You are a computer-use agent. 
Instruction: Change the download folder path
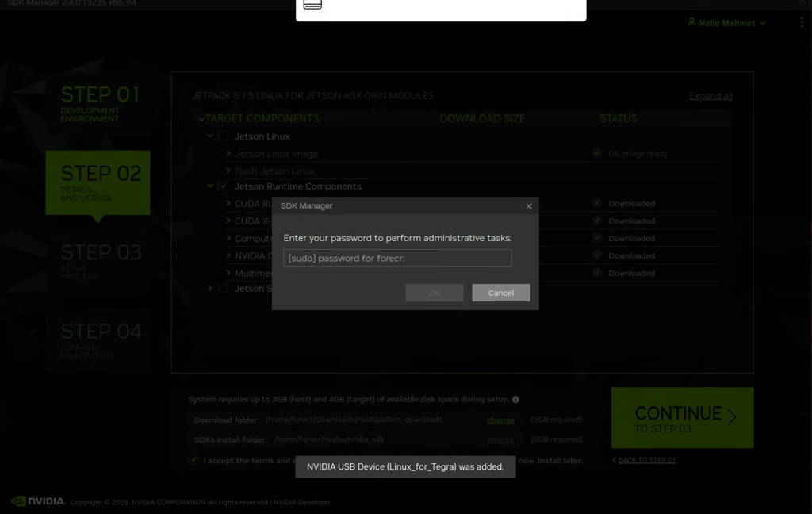point(500,420)
